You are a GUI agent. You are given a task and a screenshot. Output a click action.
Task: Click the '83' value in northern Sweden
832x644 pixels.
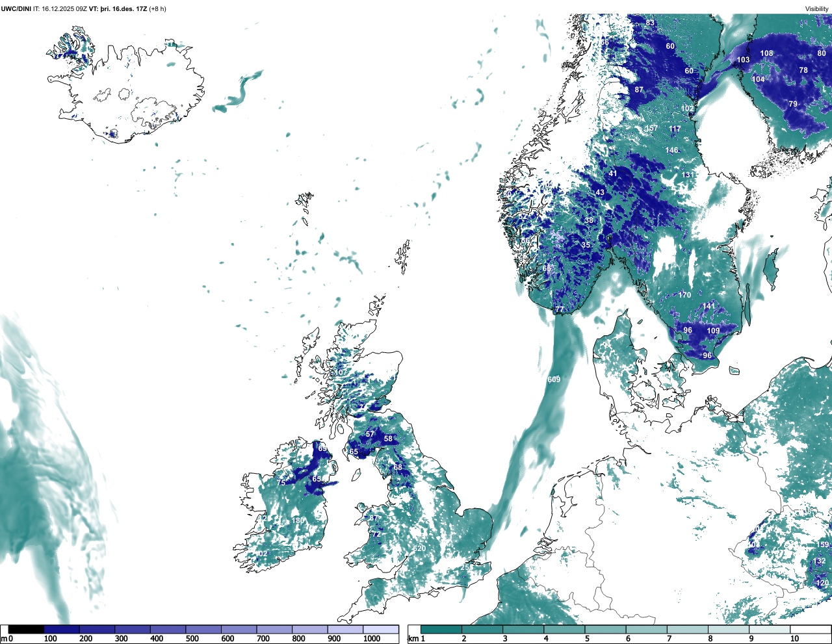click(x=650, y=23)
